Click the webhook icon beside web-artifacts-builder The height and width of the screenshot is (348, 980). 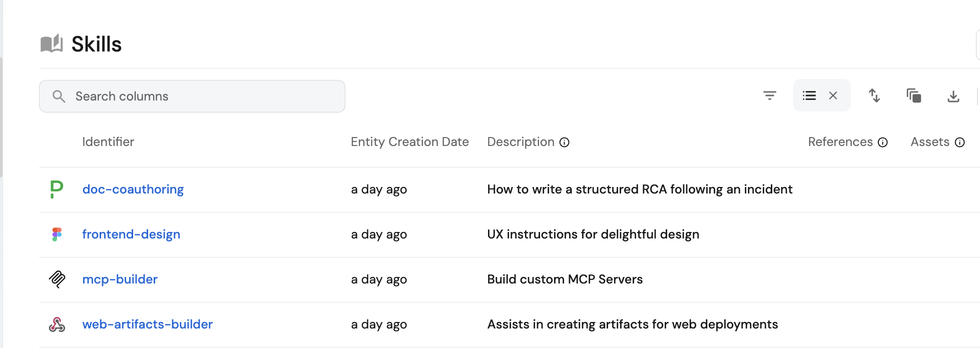tap(57, 324)
